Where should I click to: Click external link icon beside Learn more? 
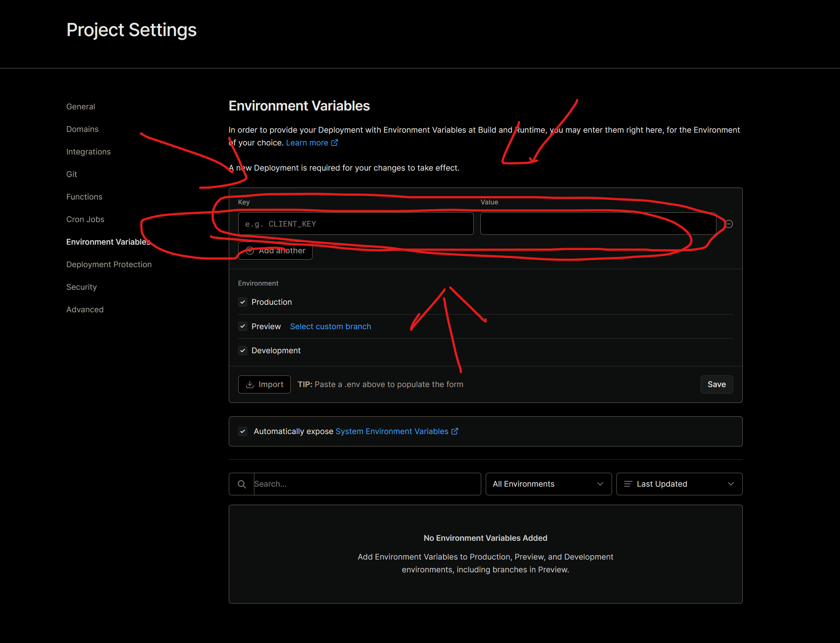(335, 143)
